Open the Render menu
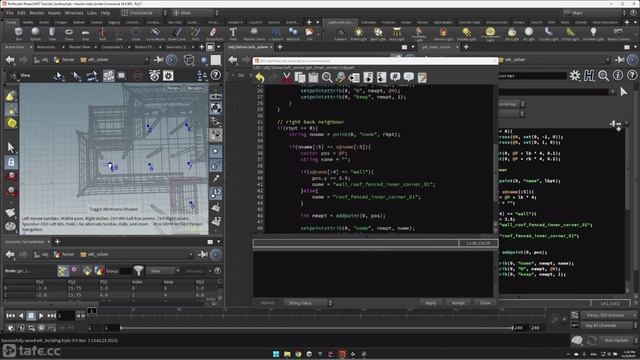640x360 pixels. click(37, 13)
